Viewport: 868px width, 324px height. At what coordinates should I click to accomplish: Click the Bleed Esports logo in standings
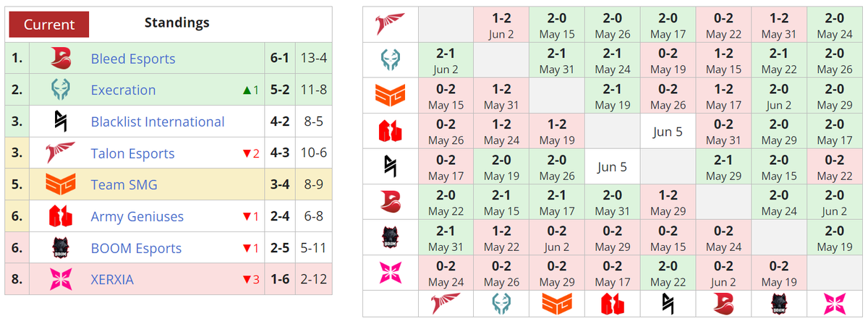[61, 59]
